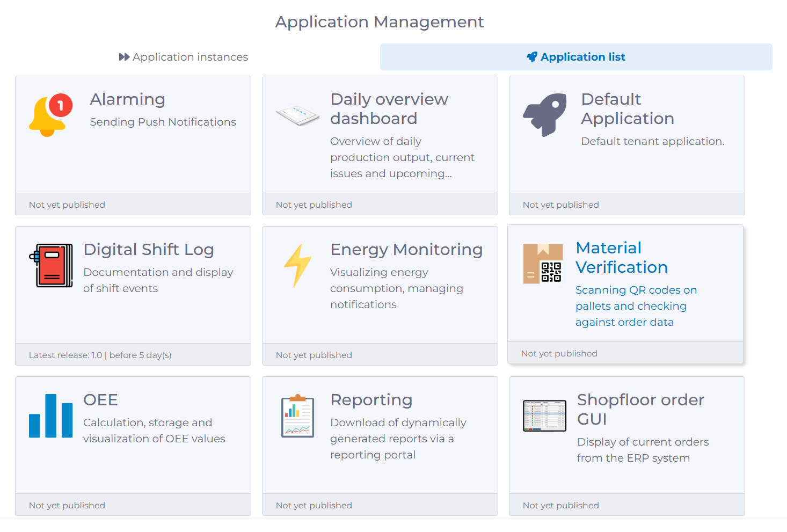This screenshot has height=532, width=787.
Task: Click the Application Management page title
Action: tap(380, 22)
